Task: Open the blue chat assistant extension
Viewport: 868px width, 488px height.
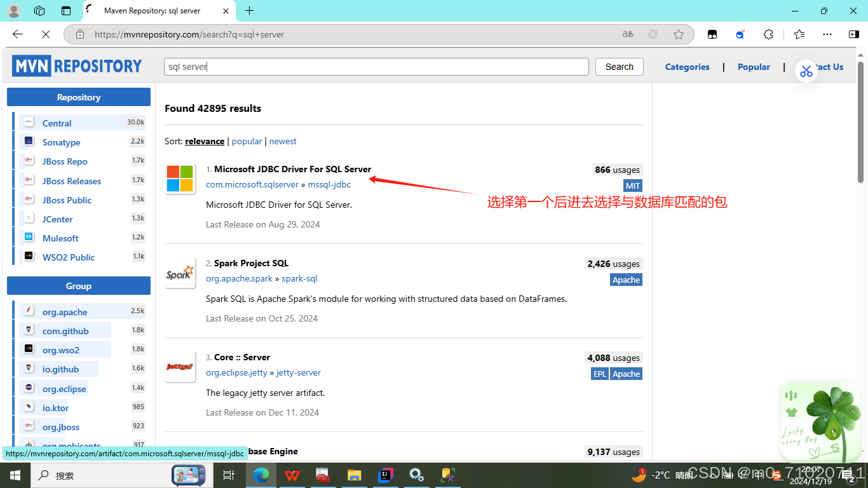Action: (740, 34)
